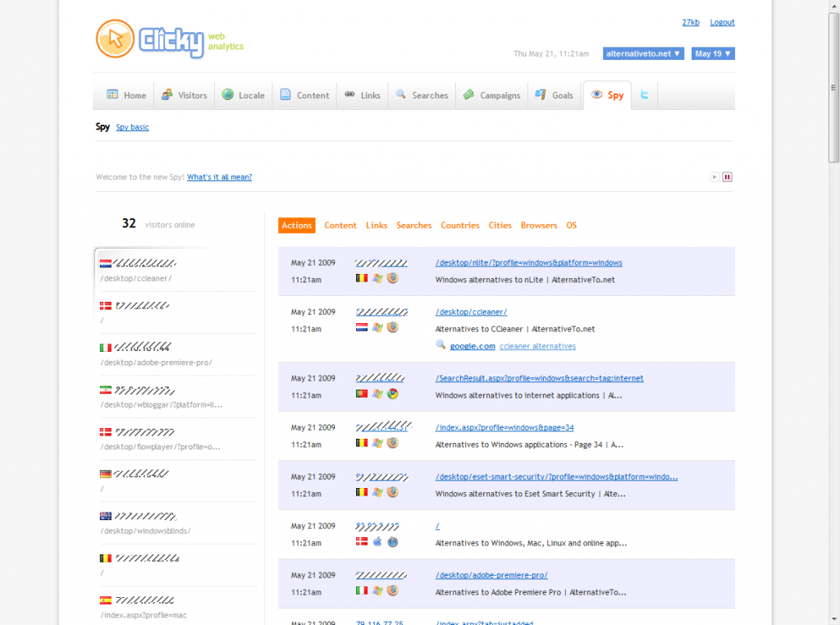The width and height of the screenshot is (840, 625).
Task: Click the google.com referrer link
Action: [472, 346]
